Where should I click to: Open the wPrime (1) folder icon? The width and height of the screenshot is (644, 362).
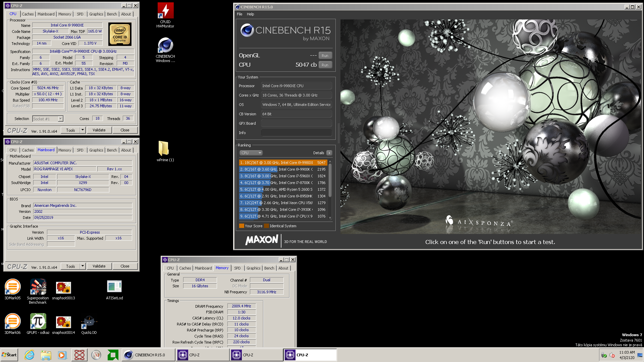[x=165, y=151]
